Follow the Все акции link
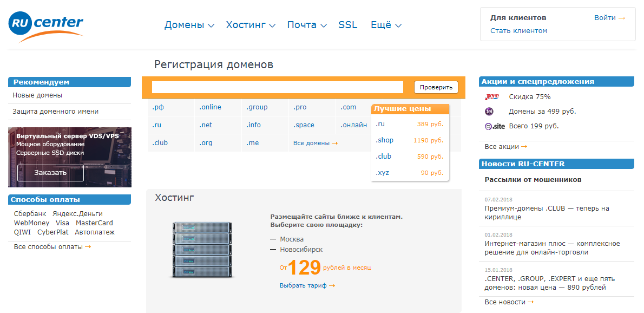 click(501, 146)
